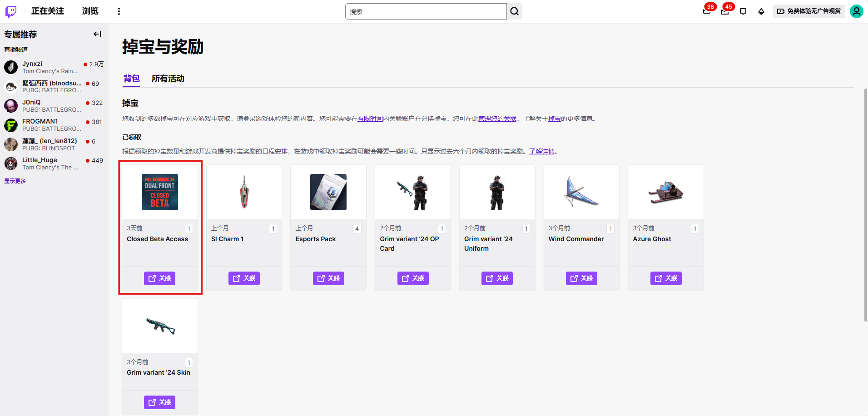Open Jynxzi channel avatar
Viewport: 868px width, 416px height.
click(x=11, y=67)
